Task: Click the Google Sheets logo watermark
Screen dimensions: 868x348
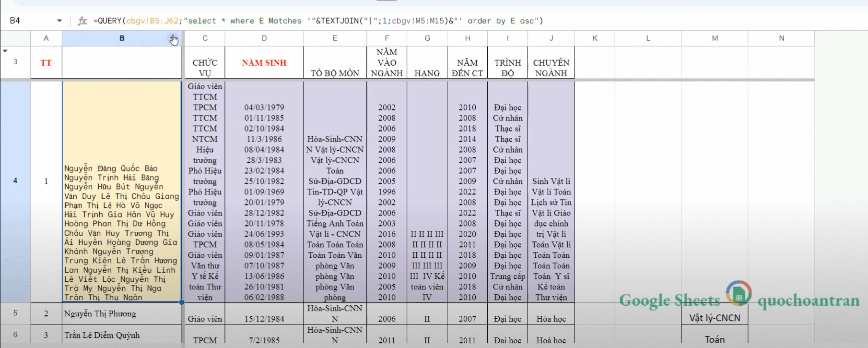Action: 739,293
